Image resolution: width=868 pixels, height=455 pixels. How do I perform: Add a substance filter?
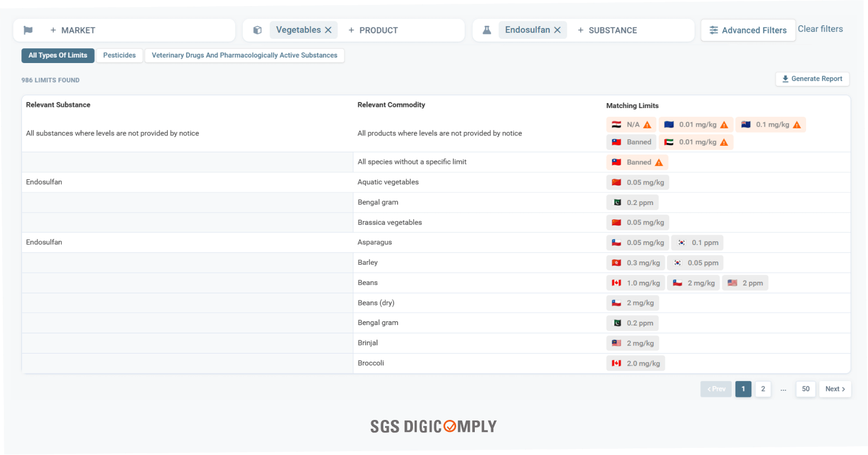pos(607,30)
